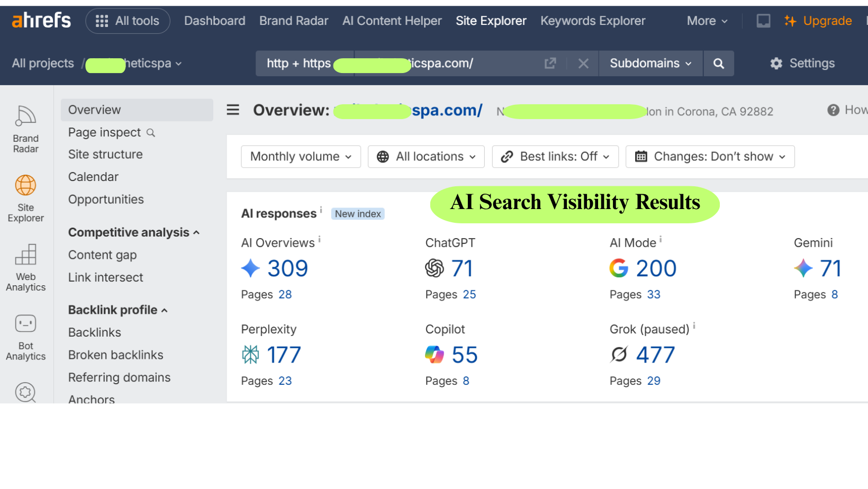Open Link intersect

pyautogui.click(x=106, y=277)
